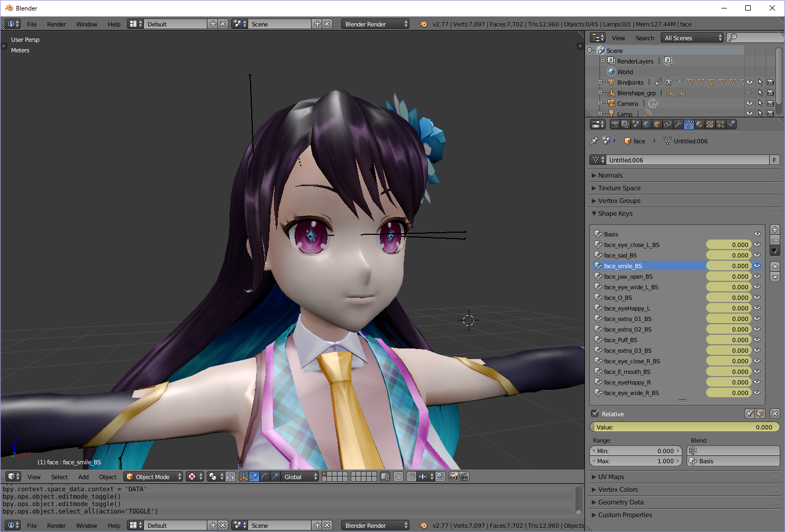This screenshot has width=785, height=532.
Task: Pin the properties context with the pushpin icon
Action: (x=595, y=141)
